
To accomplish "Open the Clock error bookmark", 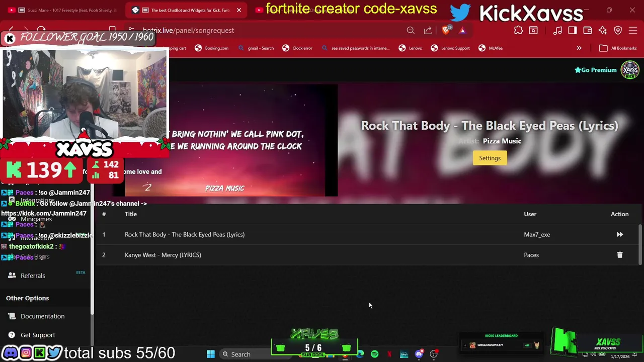I will 297,48.
